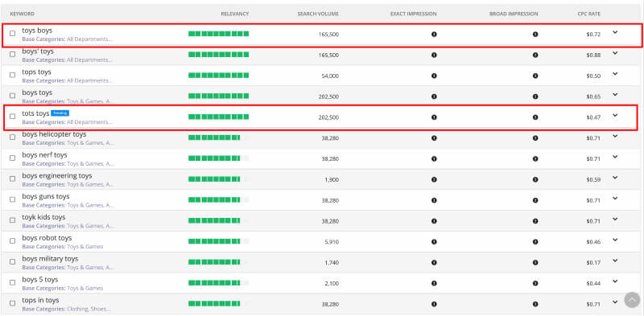Click the $0.17 CPC rate value

coord(593,263)
